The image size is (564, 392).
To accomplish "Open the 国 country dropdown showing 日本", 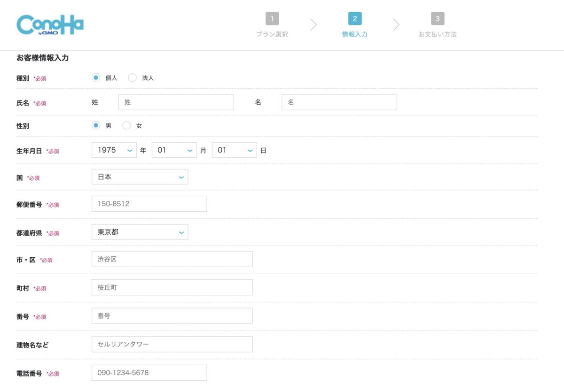I will click(140, 177).
